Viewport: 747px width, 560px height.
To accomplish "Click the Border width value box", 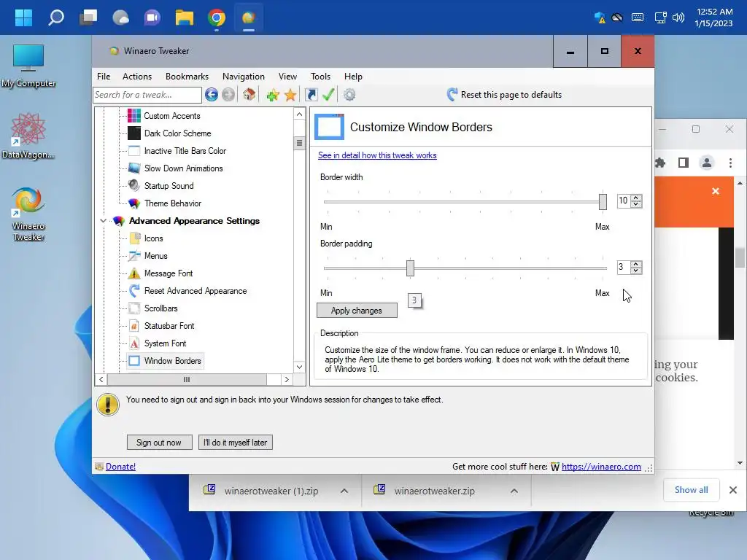I will (624, 201).
